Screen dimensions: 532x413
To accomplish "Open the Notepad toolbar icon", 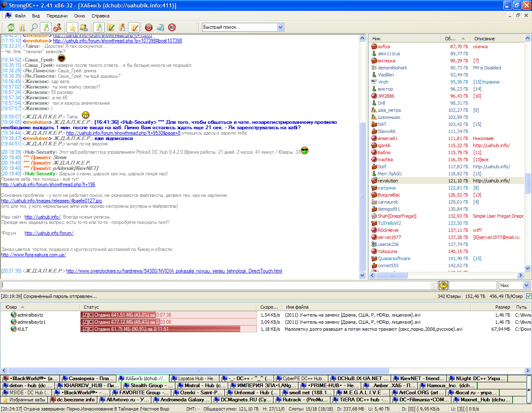I will click(160, 27).
